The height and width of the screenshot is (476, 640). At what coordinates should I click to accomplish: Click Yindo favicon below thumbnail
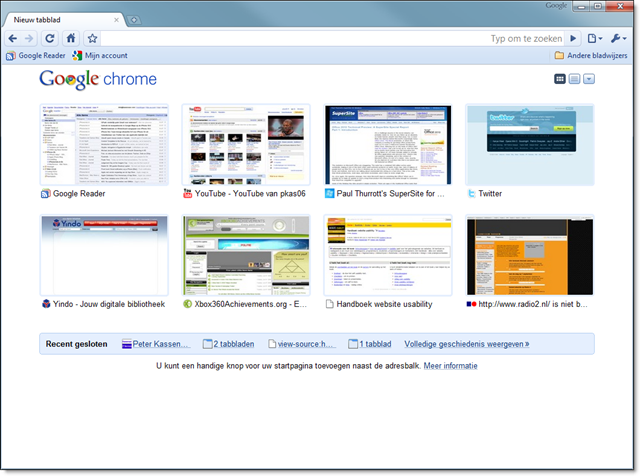[46, 304]
